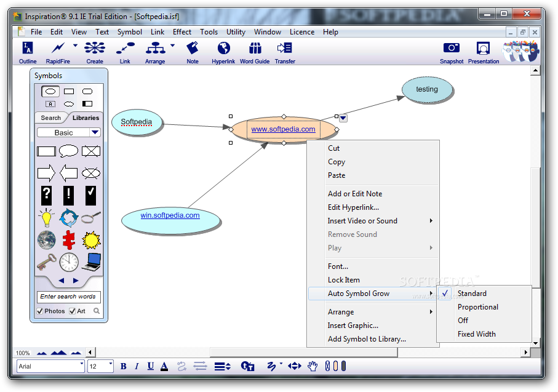Image resolution: width=558 pixels, height=392 pixels.
Task: Apply bold formatting
Action: tap(124, 366)
